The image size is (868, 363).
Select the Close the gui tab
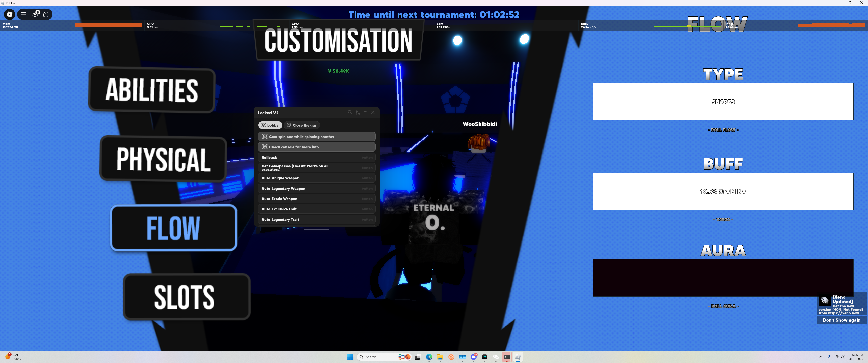(x=302, y=125)
